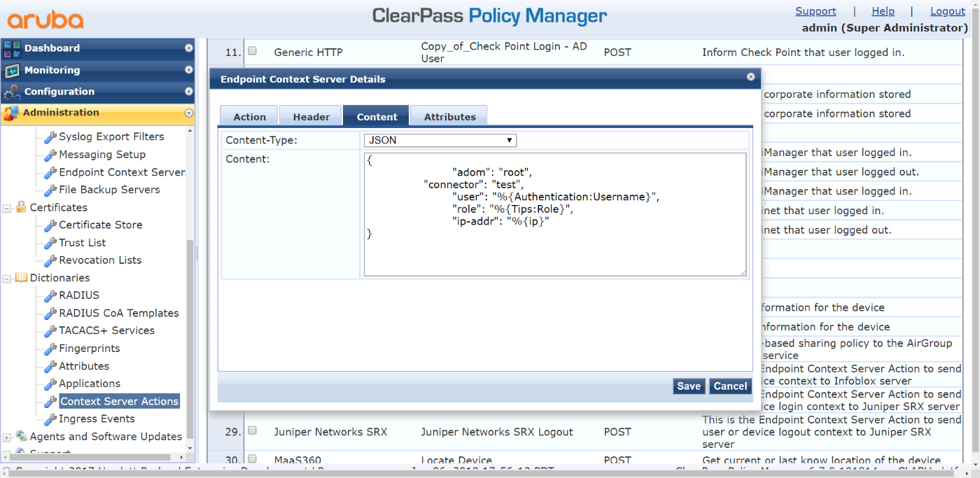The width and height of the screenshot is (980, 478).
Task: Click wrench icon beside Trust List
Action: pos(50,243)
